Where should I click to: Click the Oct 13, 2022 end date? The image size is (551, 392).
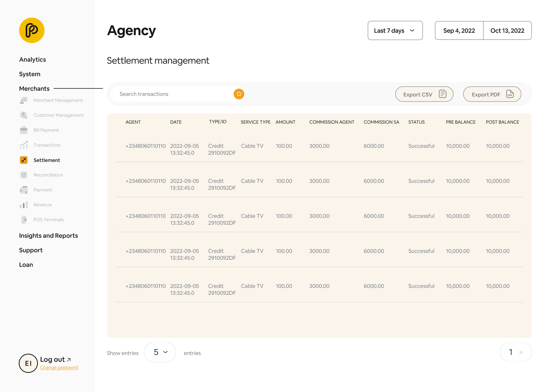point(507,31)
